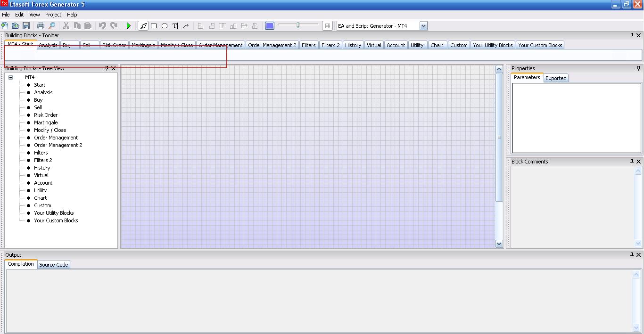
Task: Select the Text tool icon
Action: [175, 26]
